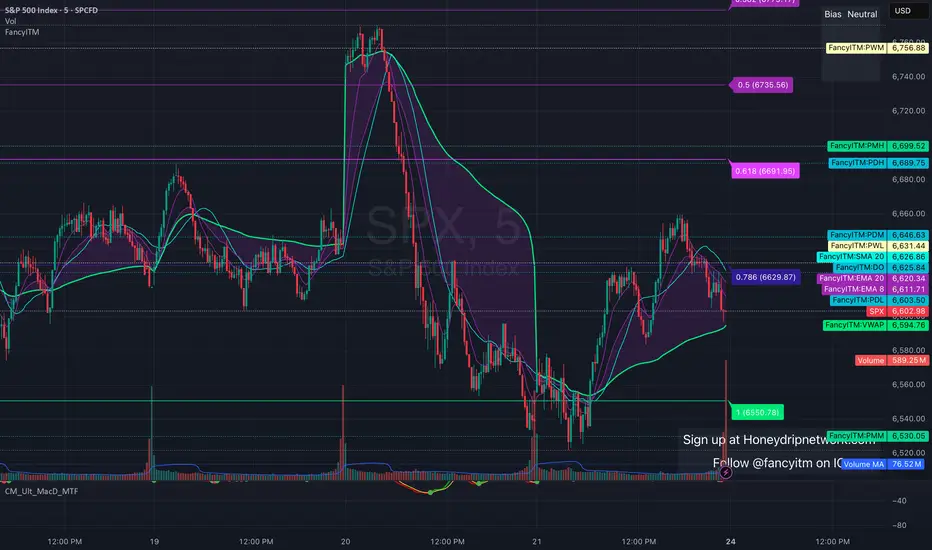Click the FancyITM:PMM price label
This screenshot has height=550, width=932.
pyautogui.click(x=877, y=436)
